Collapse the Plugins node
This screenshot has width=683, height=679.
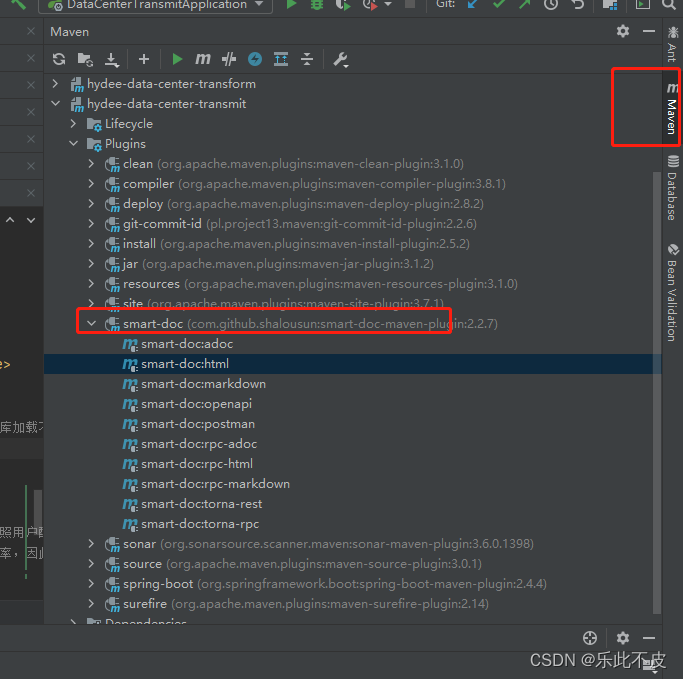[74, 143]
